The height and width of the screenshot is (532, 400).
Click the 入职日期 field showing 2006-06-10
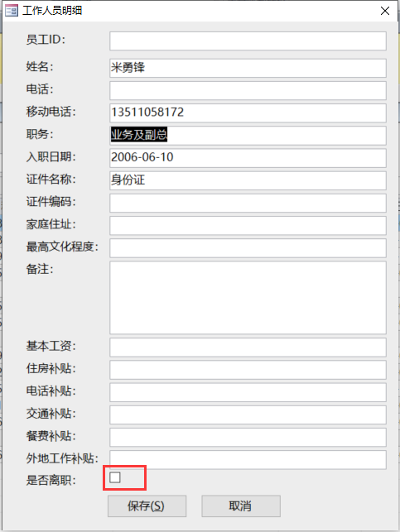(248, 158)
